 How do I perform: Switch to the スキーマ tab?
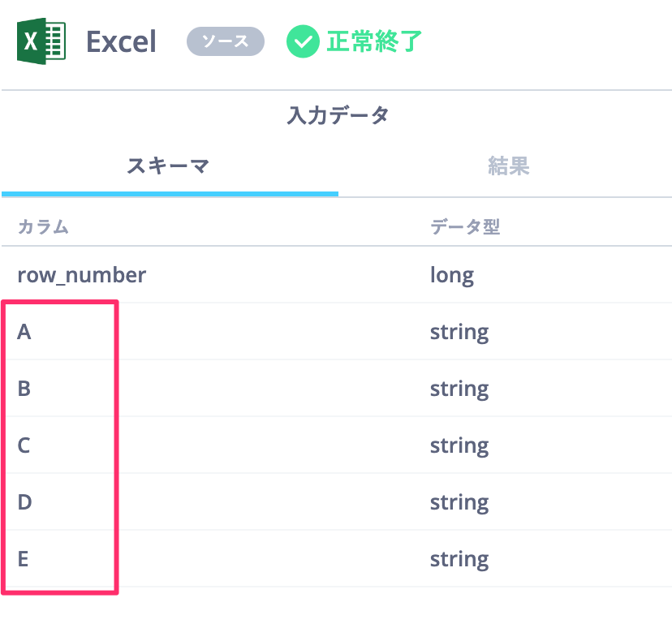[x=169, y=166]
